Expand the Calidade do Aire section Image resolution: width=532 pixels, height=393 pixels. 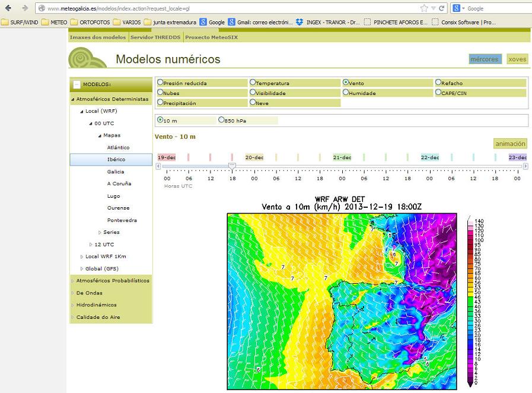[x=72, y=317]
